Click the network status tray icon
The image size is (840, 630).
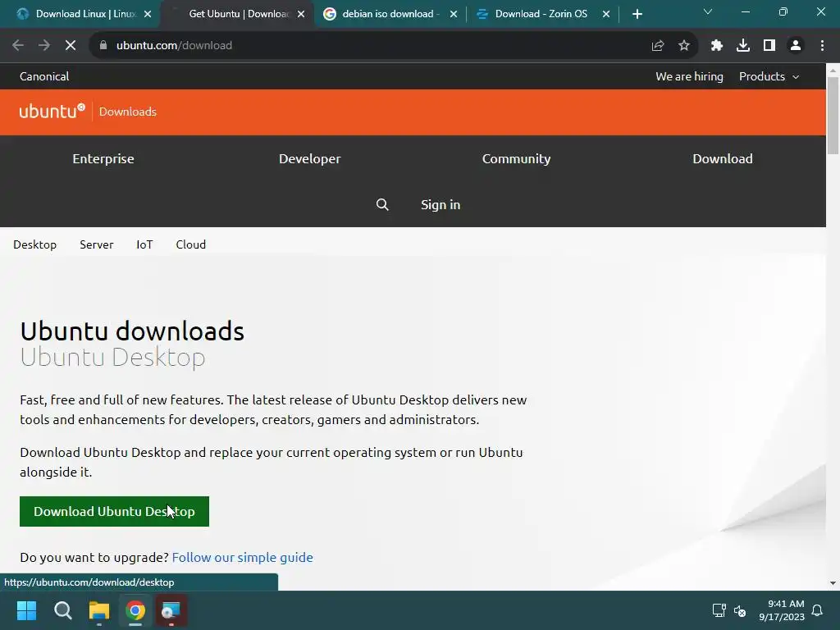coord(719,610)
